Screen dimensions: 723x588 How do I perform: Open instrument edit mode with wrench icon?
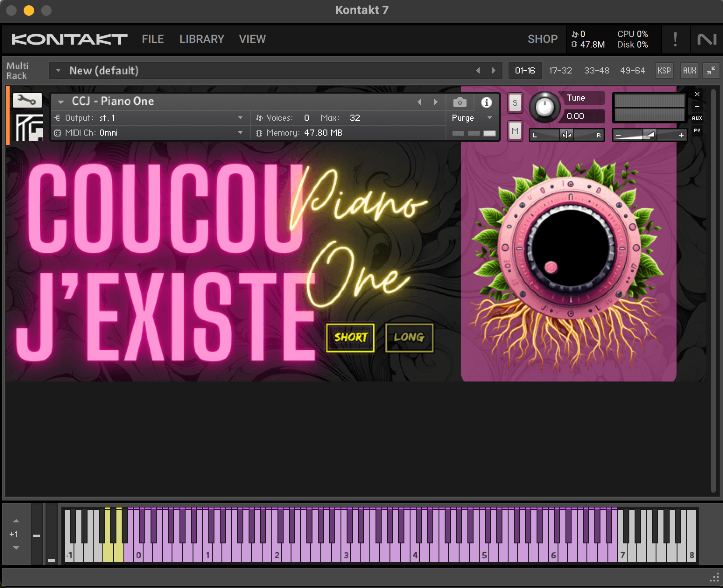click(27, 101)
